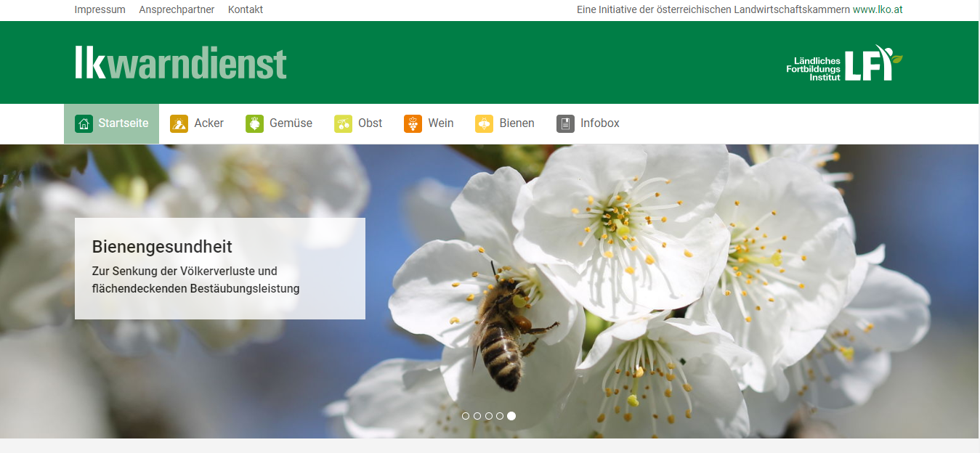Click the text 'flächendeckenden Bestäubungsleistung'
The image size is (980, 453).
point(196,288)
